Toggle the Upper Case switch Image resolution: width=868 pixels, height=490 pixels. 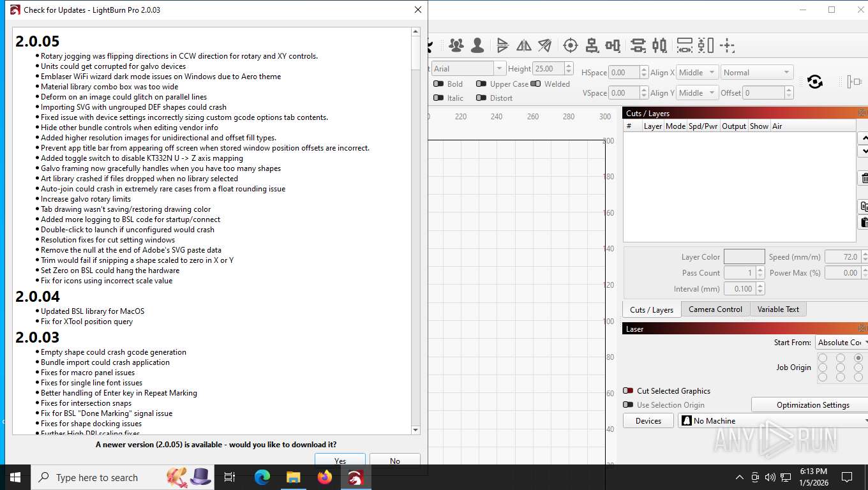481,84
